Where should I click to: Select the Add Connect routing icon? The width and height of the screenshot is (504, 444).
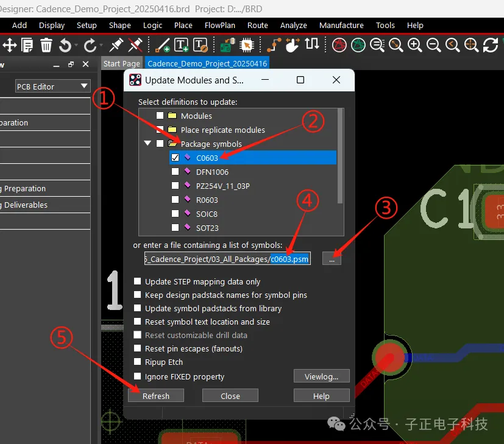(x=274, y=45)
